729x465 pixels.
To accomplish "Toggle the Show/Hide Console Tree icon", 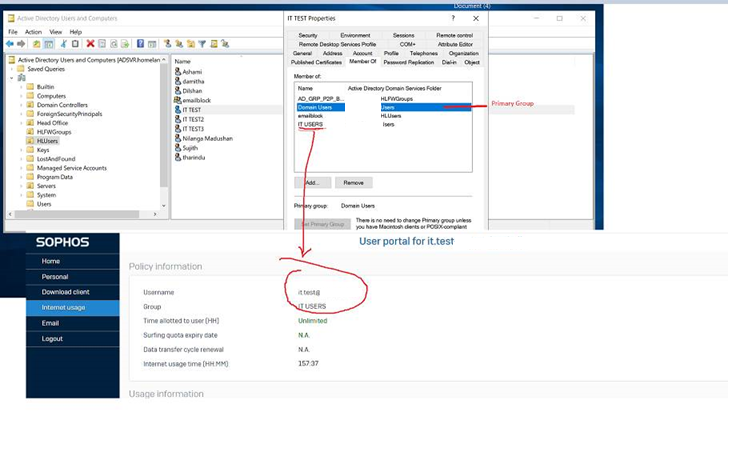I will (x=48, y=44).
